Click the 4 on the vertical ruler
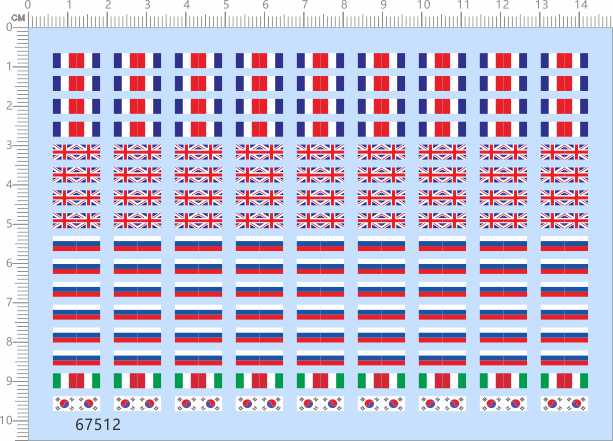 [9, 185]
